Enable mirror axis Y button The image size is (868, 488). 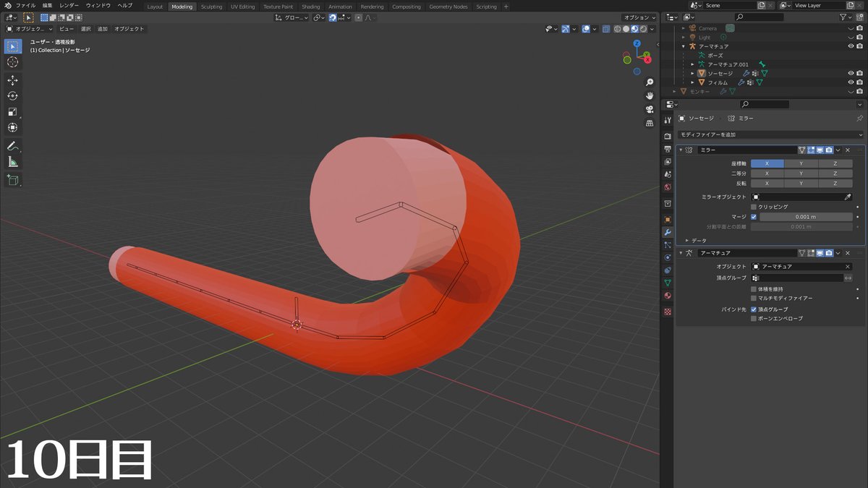point(801,163)
